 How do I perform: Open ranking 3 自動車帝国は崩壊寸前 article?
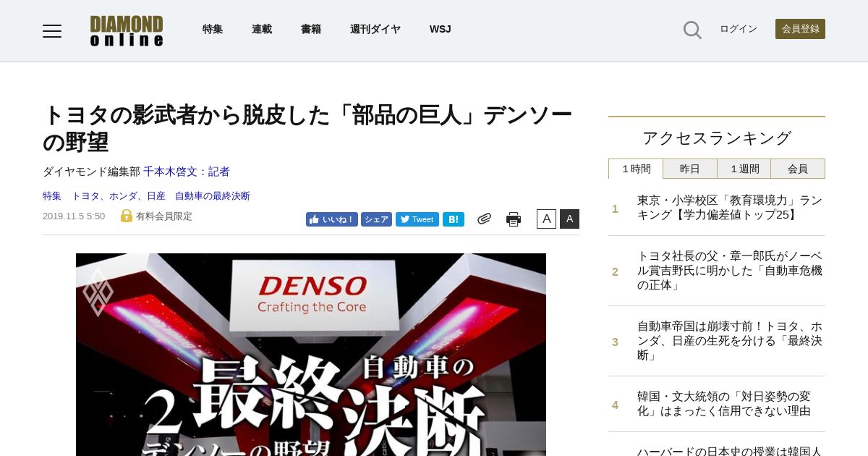[729, 341]
